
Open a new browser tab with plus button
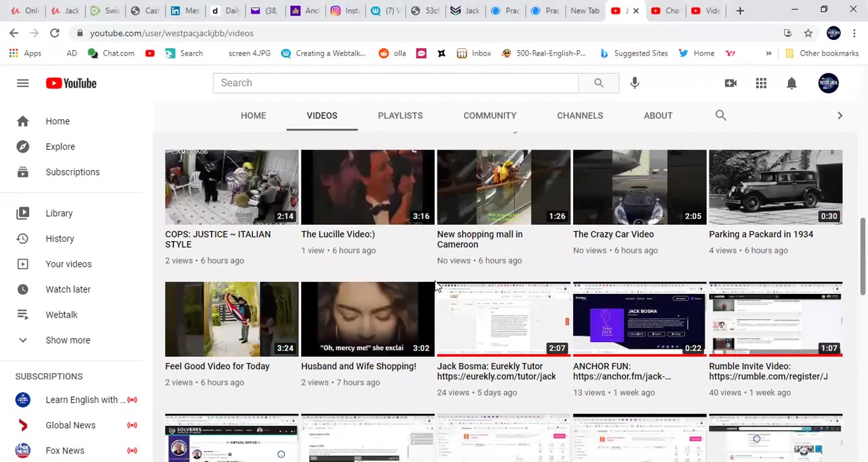[740, 10]
